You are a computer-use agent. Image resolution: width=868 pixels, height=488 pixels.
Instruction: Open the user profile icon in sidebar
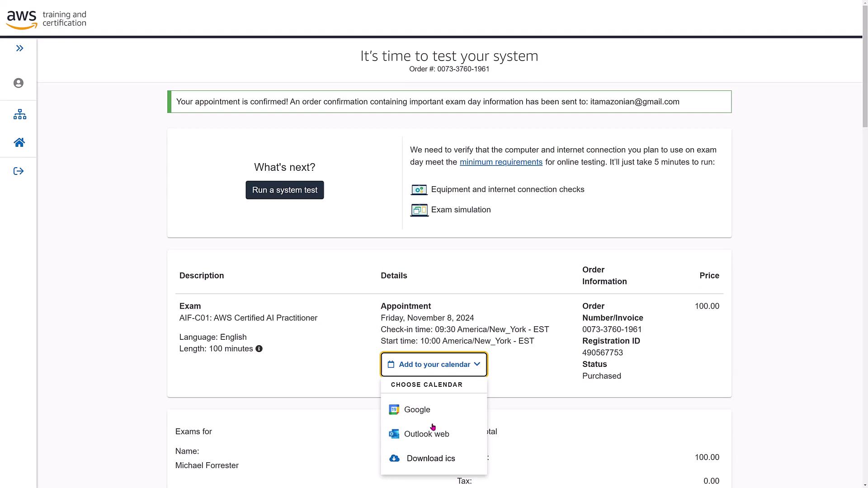pos(19,83)
